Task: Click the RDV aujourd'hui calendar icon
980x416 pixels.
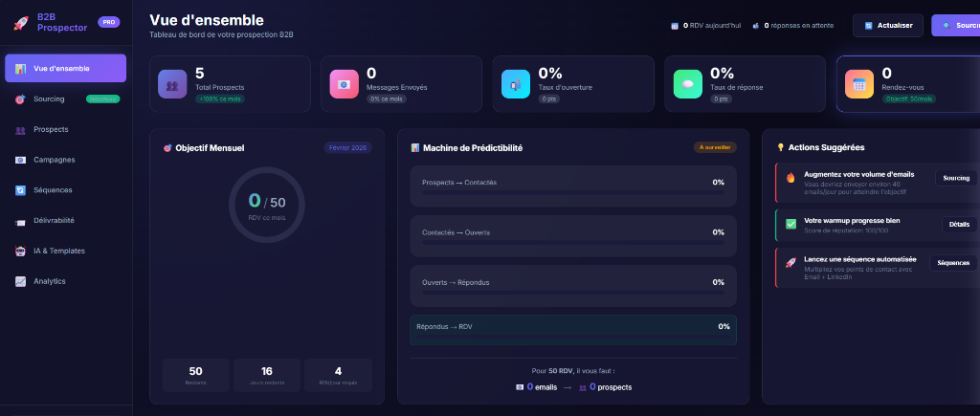Action: point(675,26)
